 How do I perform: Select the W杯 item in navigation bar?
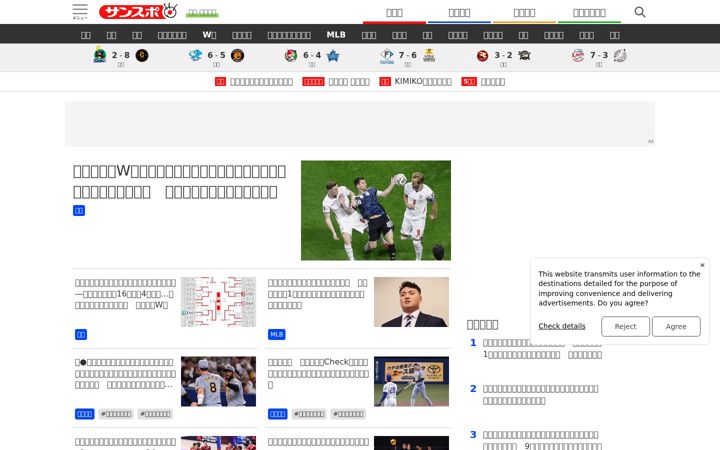[x=209, y=35]
